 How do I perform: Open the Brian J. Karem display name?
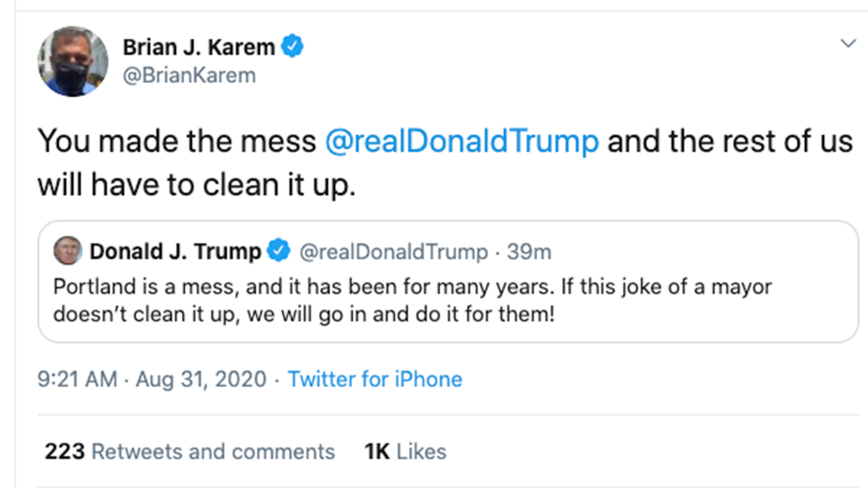coord(198,48)
